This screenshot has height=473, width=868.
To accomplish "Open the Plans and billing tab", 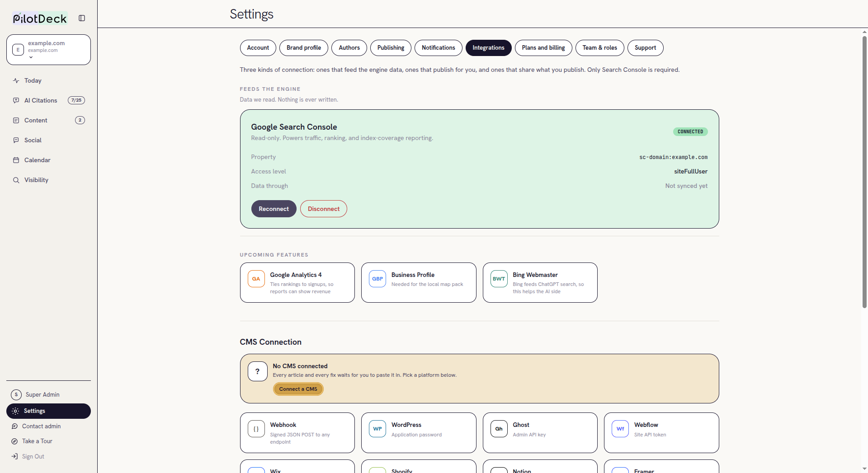I will [543, 48].
